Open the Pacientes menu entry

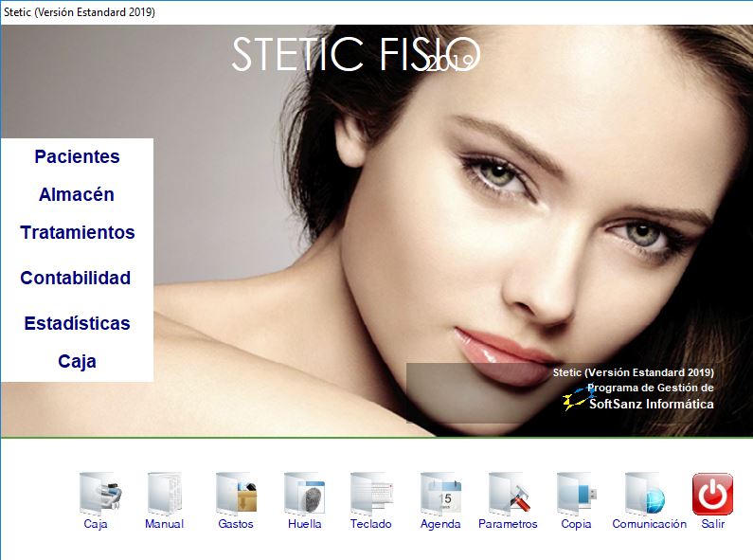click(77, 157)
